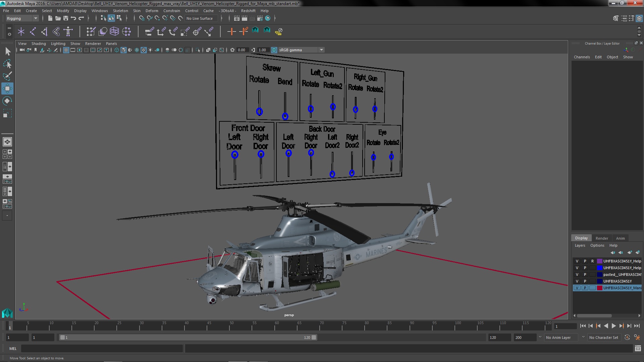Click the MEL command language label
The image size is (644, 362).
tap(13, 349)
